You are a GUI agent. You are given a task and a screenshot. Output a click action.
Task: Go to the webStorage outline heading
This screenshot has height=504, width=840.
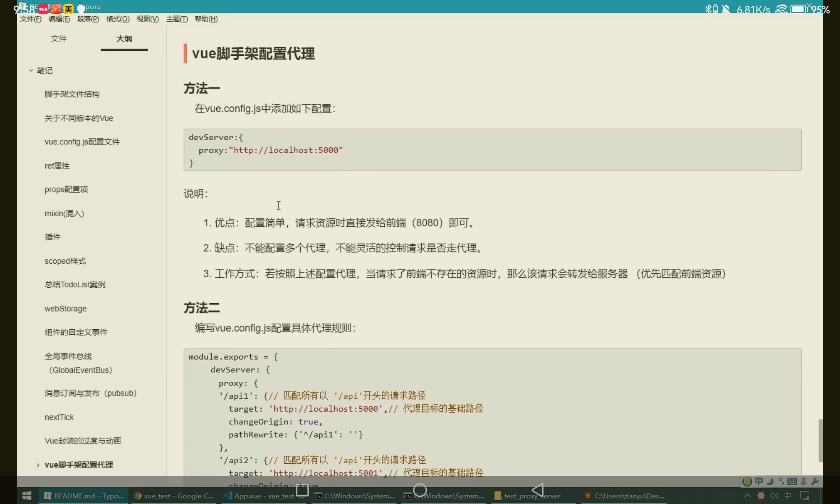tap(66, 309)
